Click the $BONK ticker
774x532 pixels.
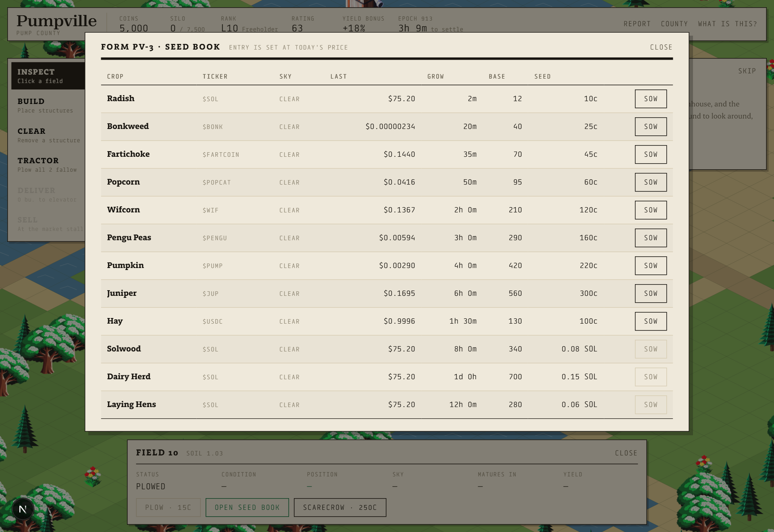coord(212,127)
